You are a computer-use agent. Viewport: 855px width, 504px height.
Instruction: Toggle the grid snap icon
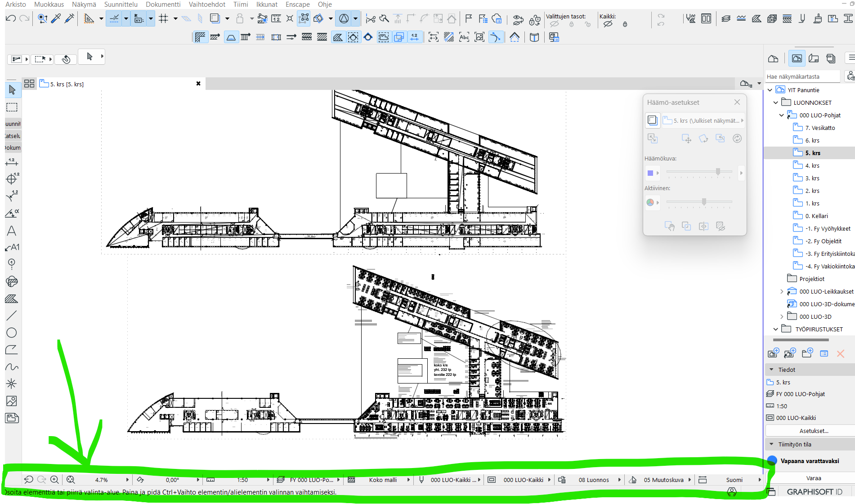[164, 18]
